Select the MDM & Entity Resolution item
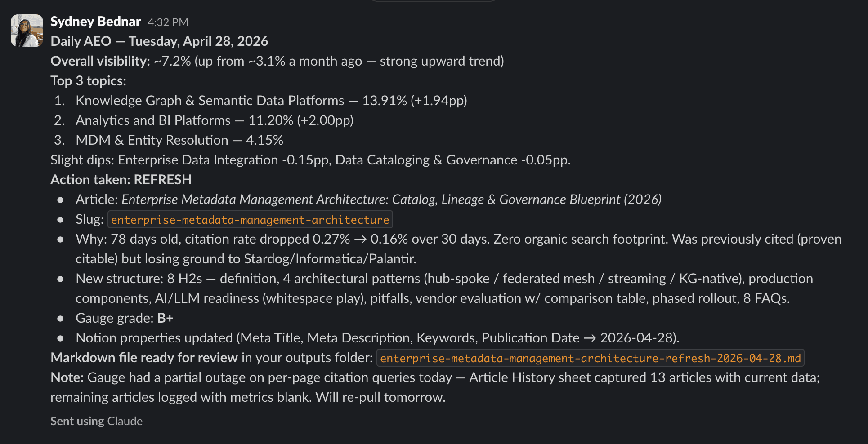Image resolution: width=868 pixels, height=444 pixels. [x=179, y=140]
